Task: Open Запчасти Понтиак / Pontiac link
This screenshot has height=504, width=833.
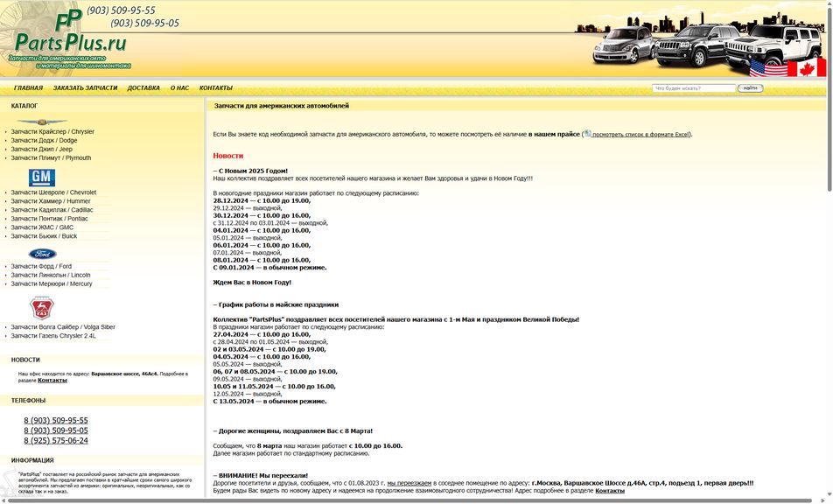Action: 49,219
